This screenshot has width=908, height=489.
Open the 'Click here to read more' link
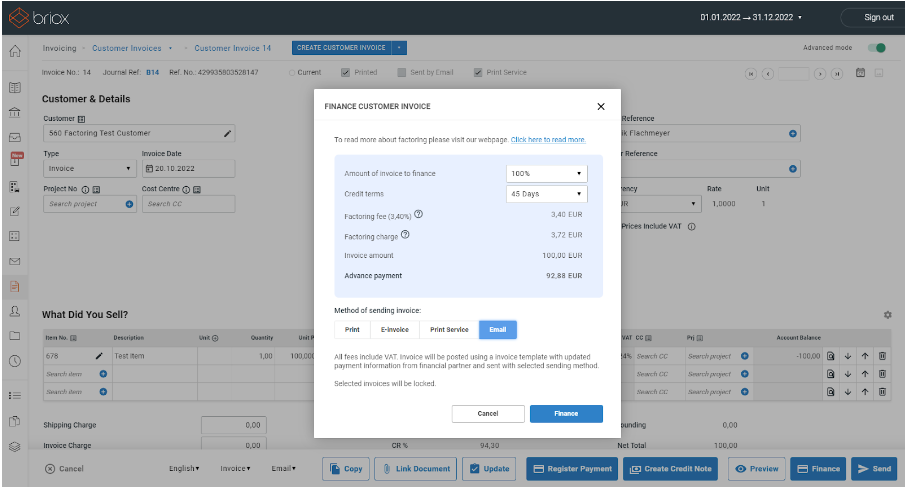(x=548, y=140)
